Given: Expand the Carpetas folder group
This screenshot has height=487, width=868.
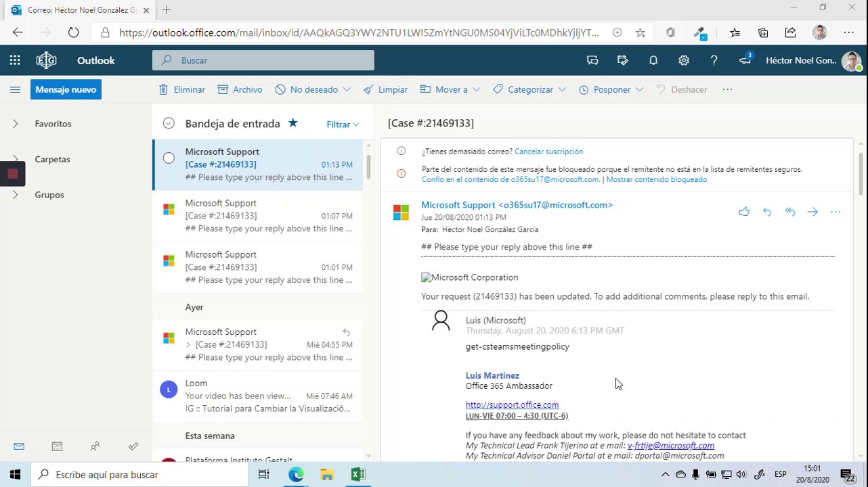Looking at the screenshot, I should point(15,159).
